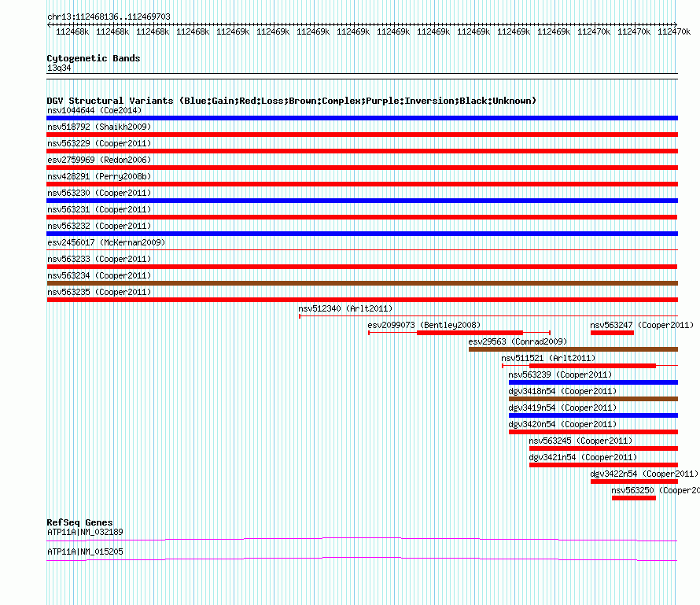Click the short red bar of nsv563247
Image resolution: width=700 pixels, height=605 pixels.
click(x=612, y=333)
